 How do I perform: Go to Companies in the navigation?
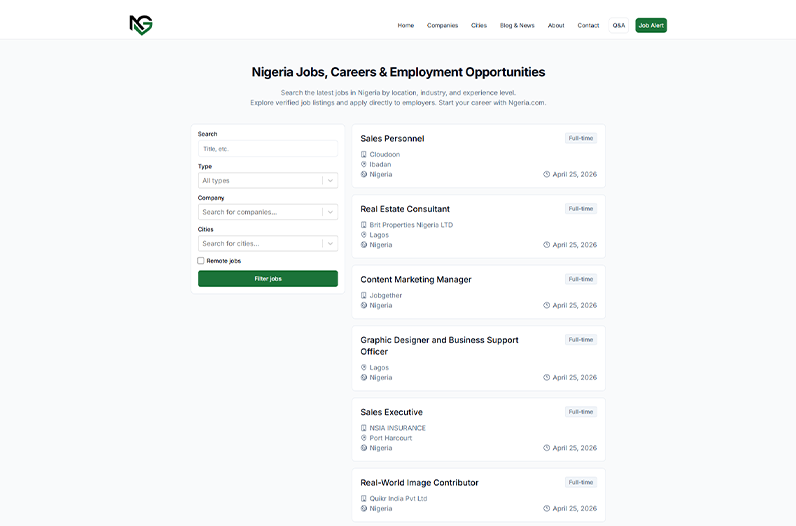click(x=442, y=25)
